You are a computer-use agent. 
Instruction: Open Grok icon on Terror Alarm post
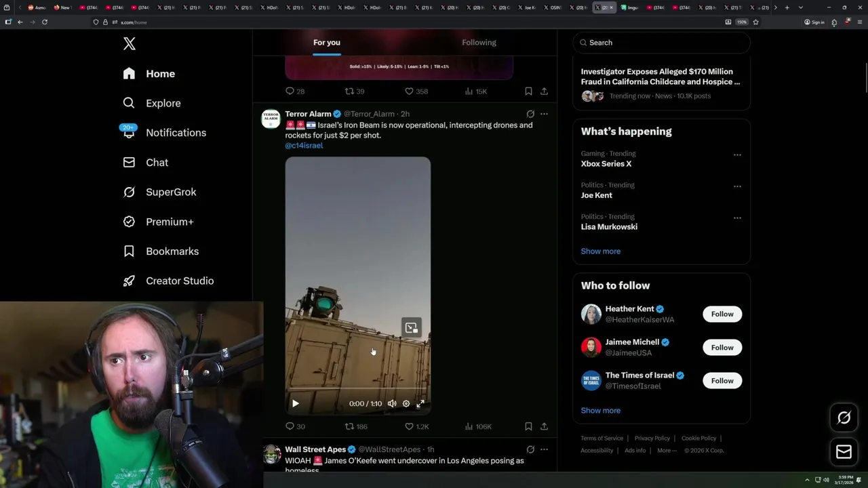coord(530,114)
